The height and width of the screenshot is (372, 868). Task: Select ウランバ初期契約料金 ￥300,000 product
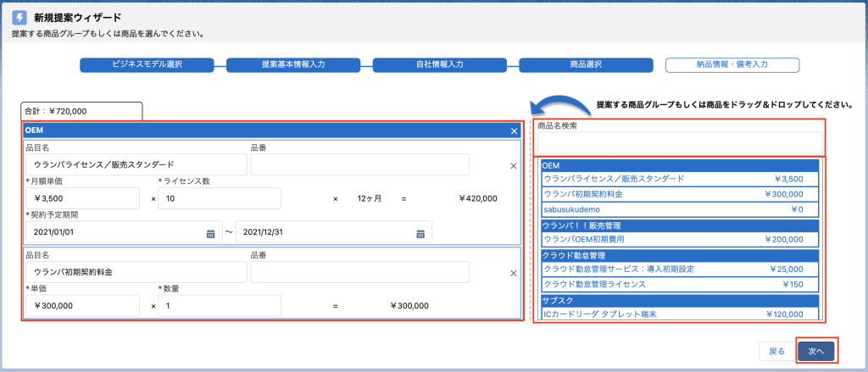(679, 194)
